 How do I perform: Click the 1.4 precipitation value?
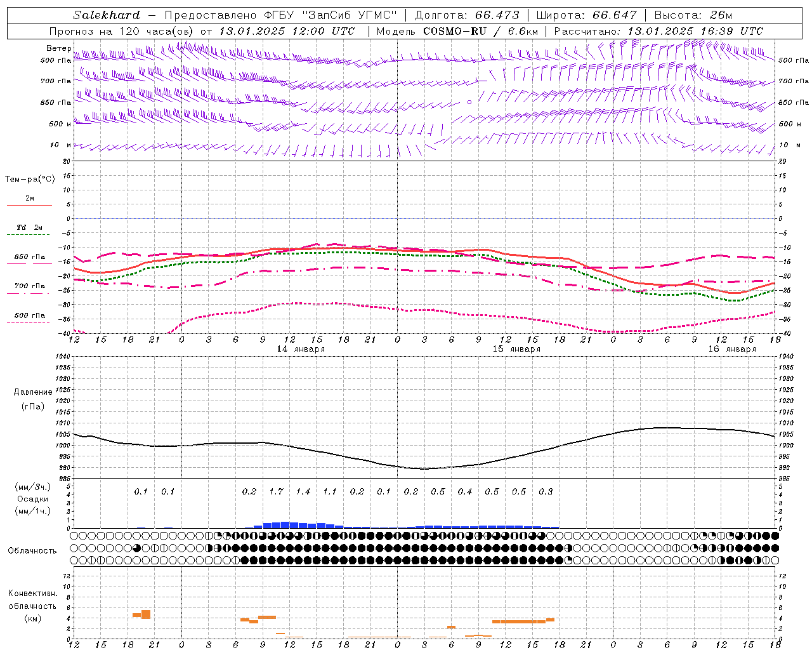click(303, 491)
